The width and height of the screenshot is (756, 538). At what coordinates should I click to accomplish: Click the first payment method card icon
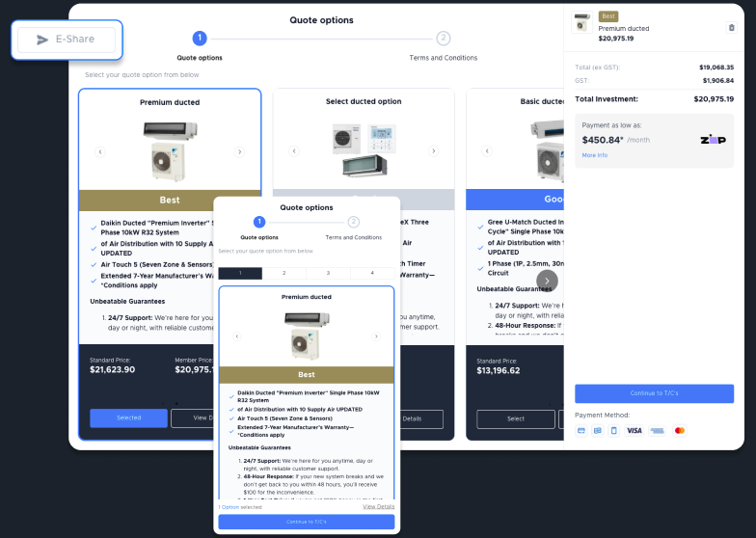tap(581, 430)
